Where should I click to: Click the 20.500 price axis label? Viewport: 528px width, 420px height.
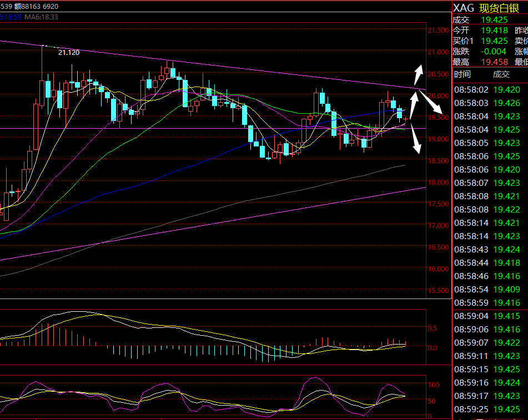point(438,74)
